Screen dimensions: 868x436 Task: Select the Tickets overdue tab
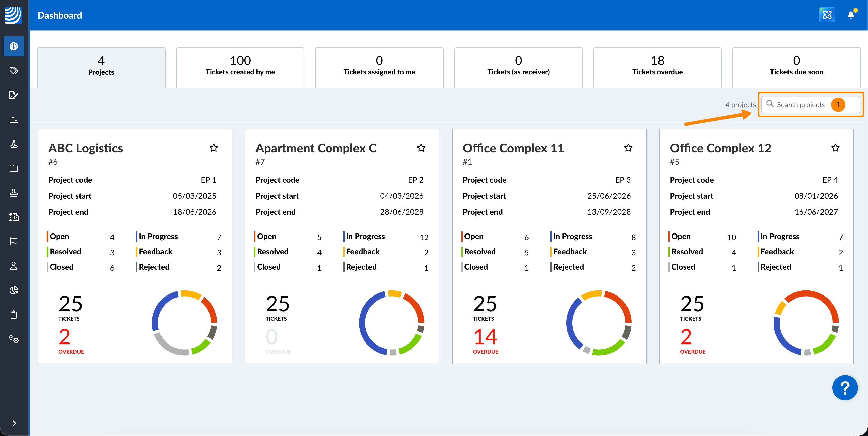pos(657,66)
